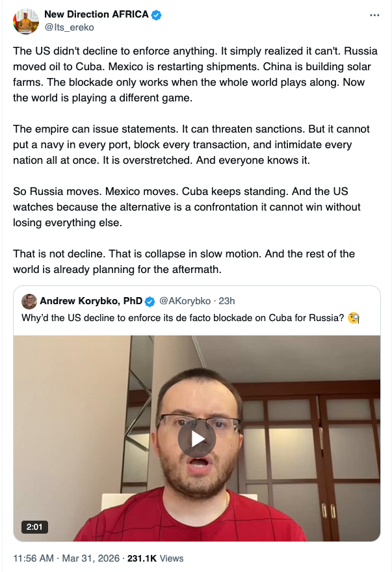Click the verified badge beside Andrew Korybko, PhD
The width and height of the screenshot is (392, 572).
150,302
